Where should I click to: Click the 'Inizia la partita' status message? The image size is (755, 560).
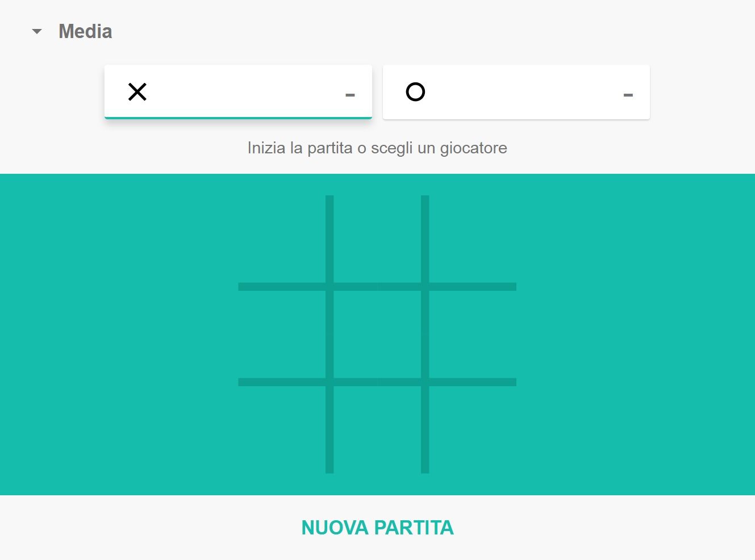(x=377, y=148)
